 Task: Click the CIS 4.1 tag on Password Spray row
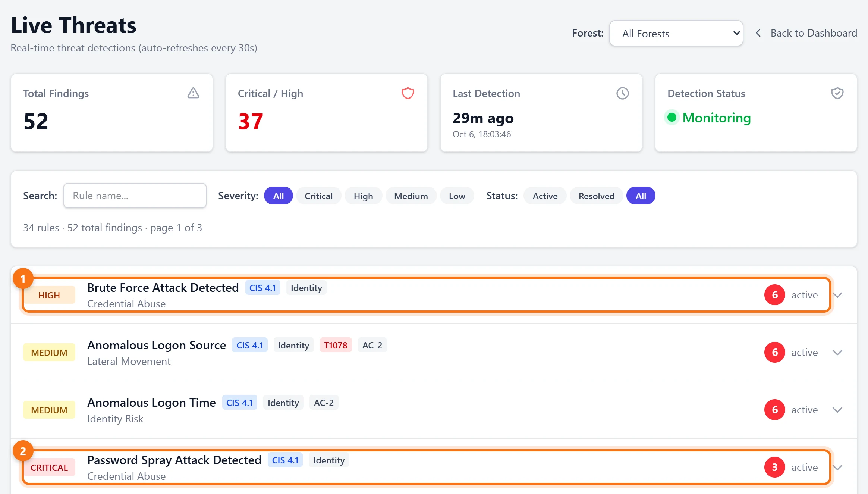click(x=285, y=460)
